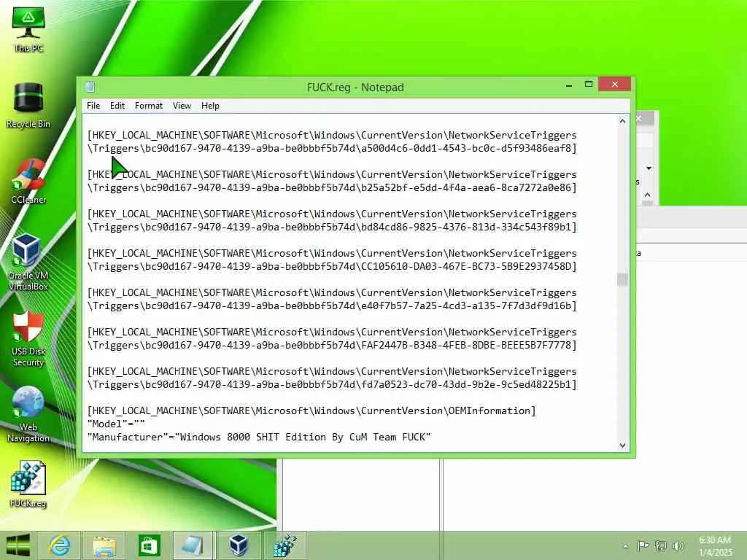Click key line ending BEEE5B7F7778
747x560 pixels.
coord(332,338)
